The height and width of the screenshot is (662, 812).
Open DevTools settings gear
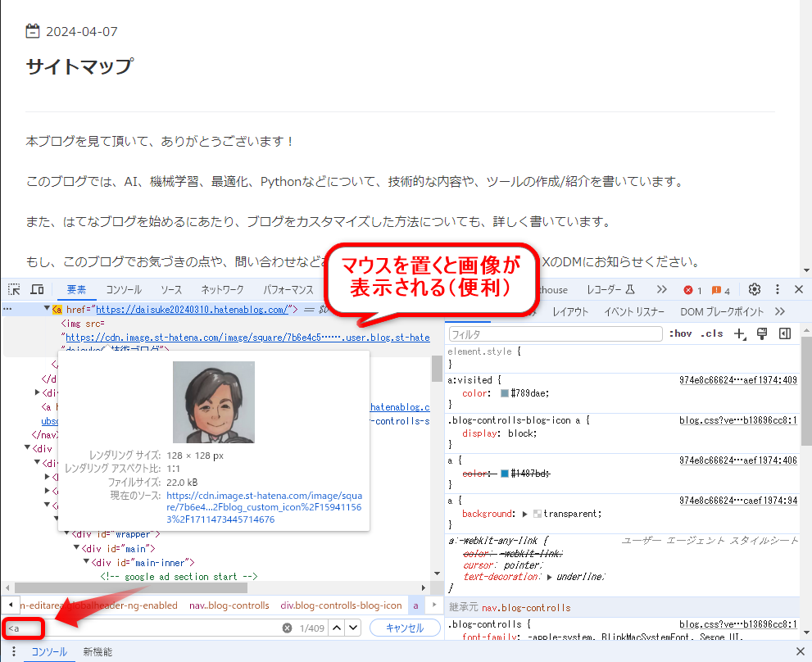pyautogui.click(x=755, y=289)
